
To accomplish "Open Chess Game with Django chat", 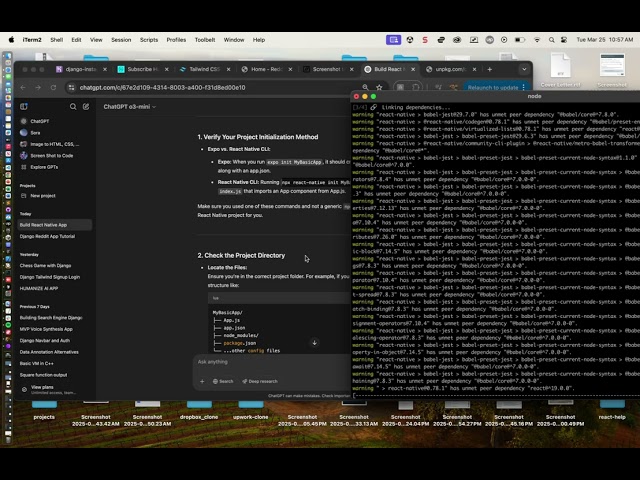I will coord(45,266).
